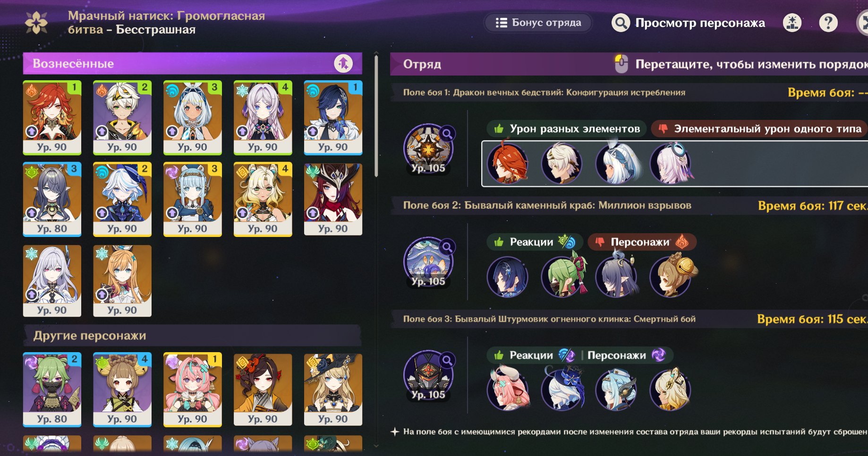
Task: Select the Вознесённые section header
Action: (193, 63)
